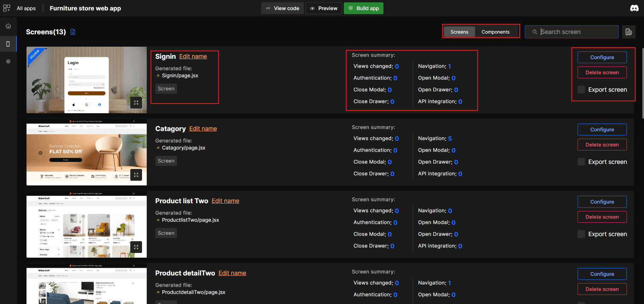The height and width of the screenshot is (304, 644).
Task: Enable Export screen for Signin
Action: pos(581,90)
